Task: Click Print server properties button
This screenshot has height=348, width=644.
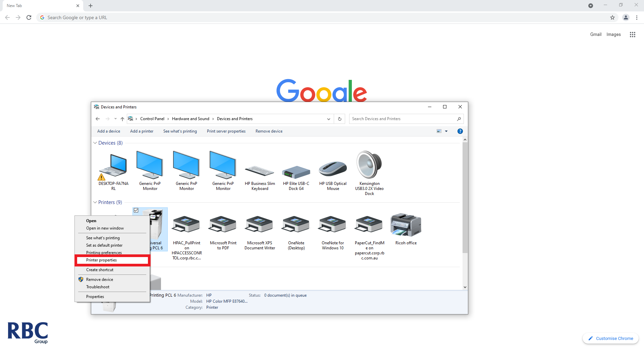Action: 226,131
